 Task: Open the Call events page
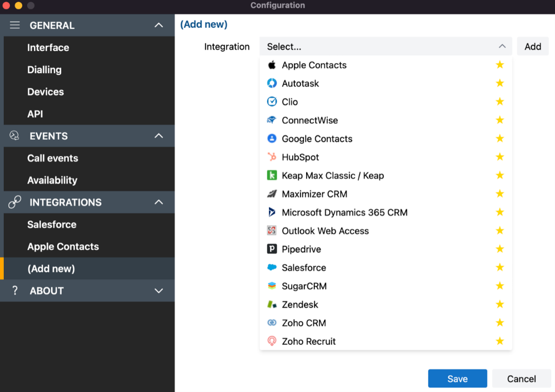point(89,158)
